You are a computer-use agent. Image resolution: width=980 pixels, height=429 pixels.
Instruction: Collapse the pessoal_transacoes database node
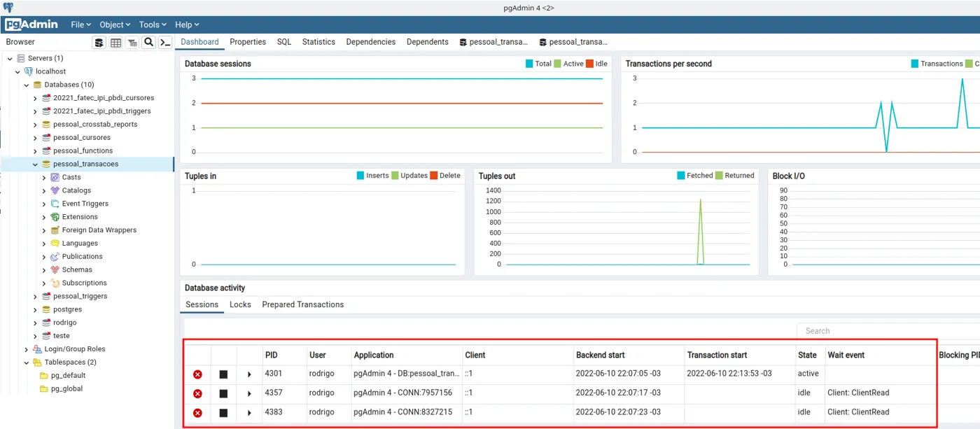pos(36,164)
